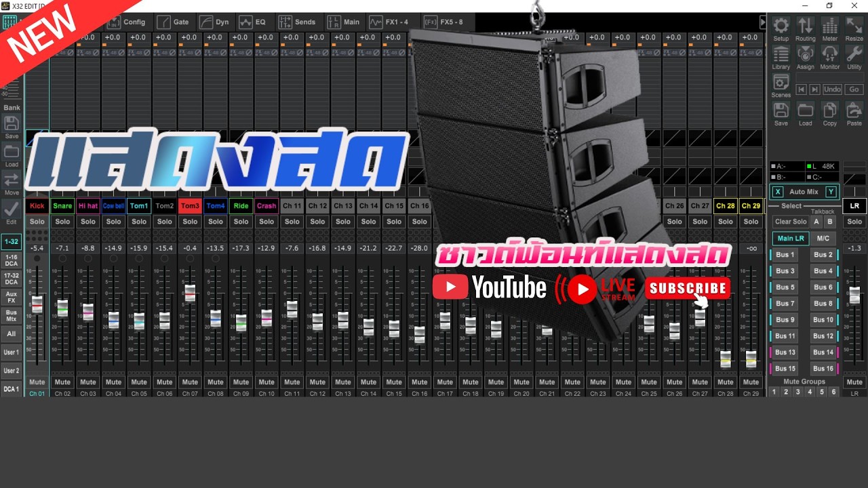Solo the Crash channel
This screenshot has width=868, height=488.
click(267, 222)
